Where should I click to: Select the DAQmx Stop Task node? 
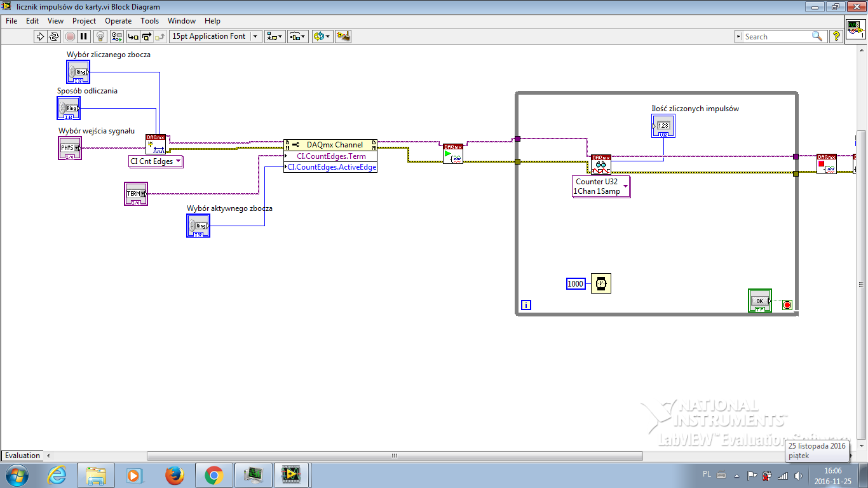click(827, 165)
